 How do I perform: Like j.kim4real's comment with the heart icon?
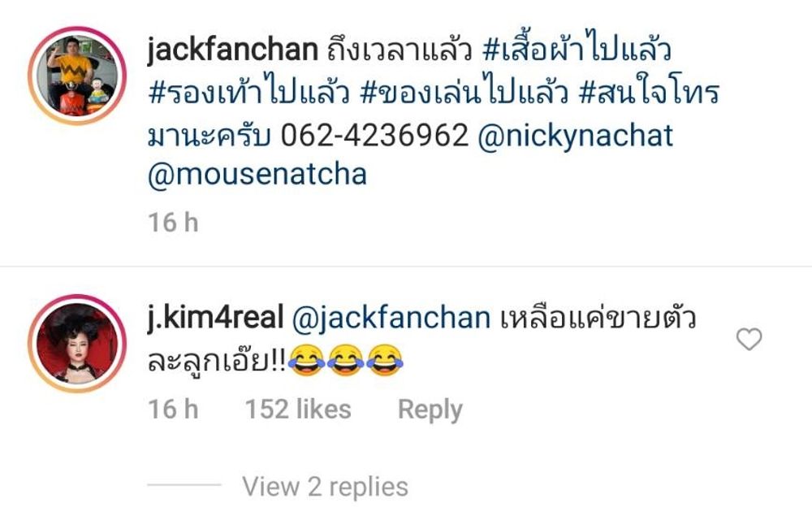[749, 340]
